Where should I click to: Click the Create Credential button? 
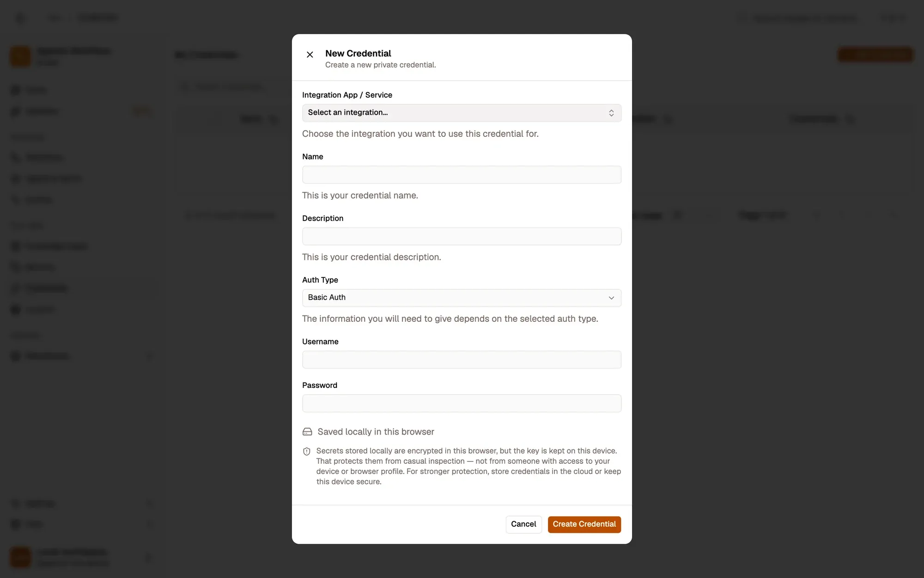(584, 524)
